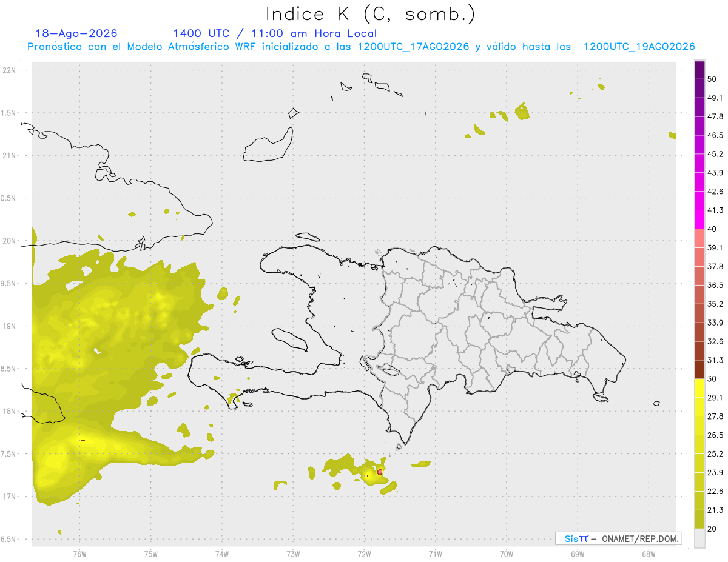Image resolution: width=728 pixels, height=562 pixels.
Task: Click the longitude axis label "69W"
Action: tap(578, 554)
